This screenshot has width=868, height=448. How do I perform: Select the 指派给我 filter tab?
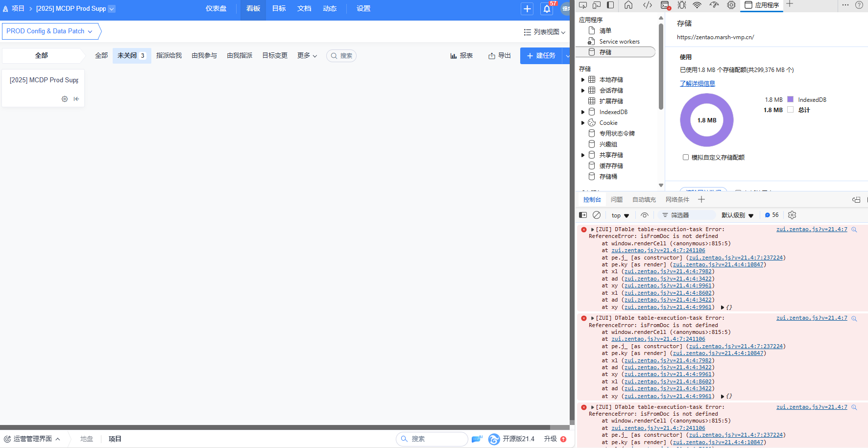coord(169,55)
